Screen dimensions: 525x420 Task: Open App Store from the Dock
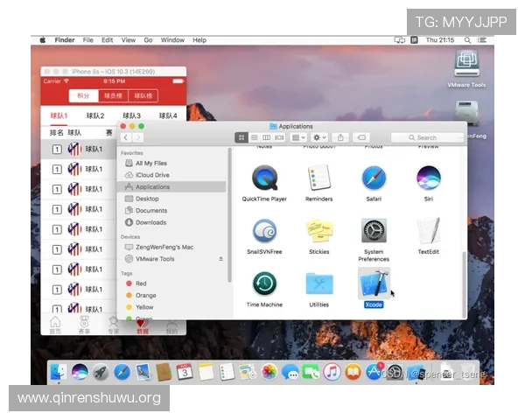point(374,372)
